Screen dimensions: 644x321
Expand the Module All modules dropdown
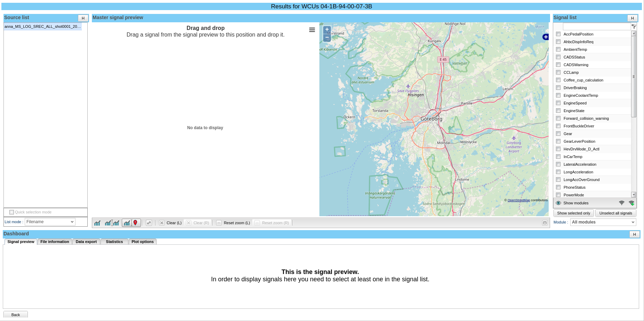coord(603,222)
